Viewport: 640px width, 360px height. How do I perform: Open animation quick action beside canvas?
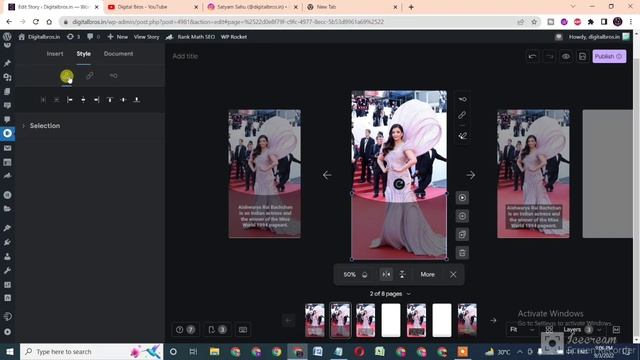[x=462, y=99]
